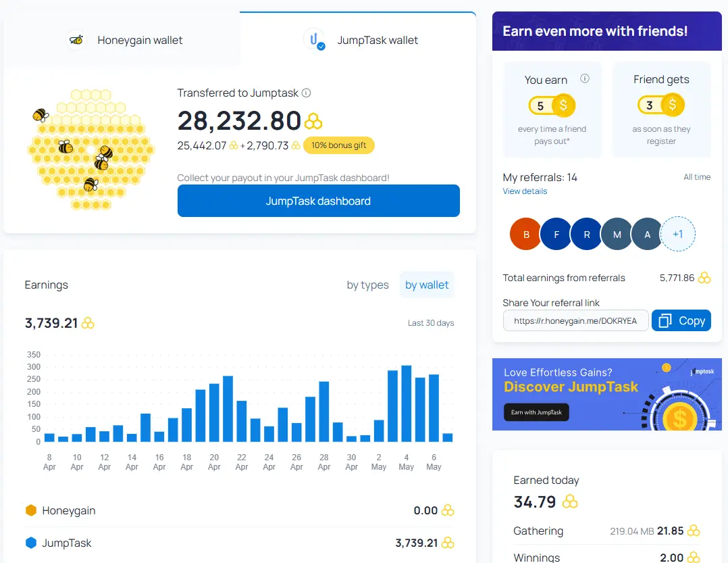Click the My referrals: 14 text
Viewport: 728px width, 563px height.
540,178
